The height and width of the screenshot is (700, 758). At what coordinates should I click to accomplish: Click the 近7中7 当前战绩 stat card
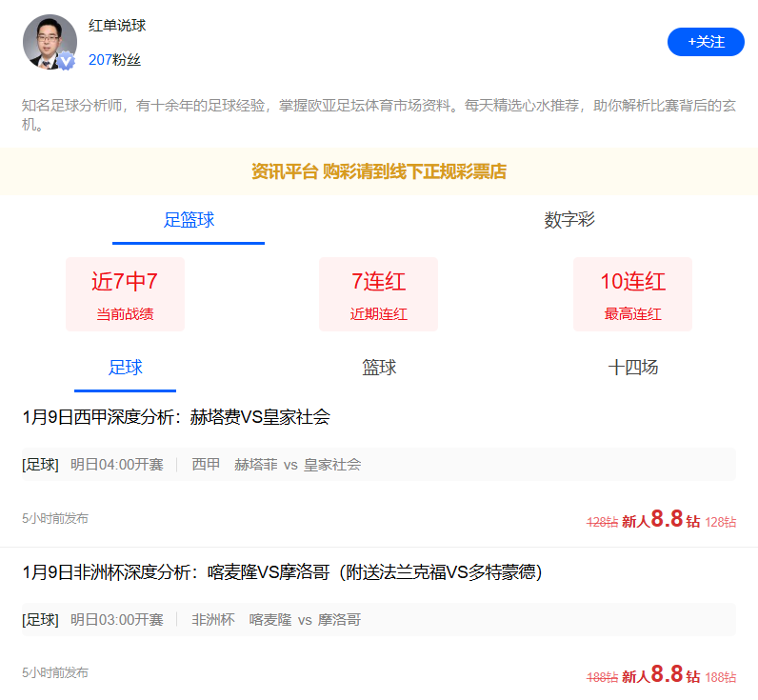125,294
